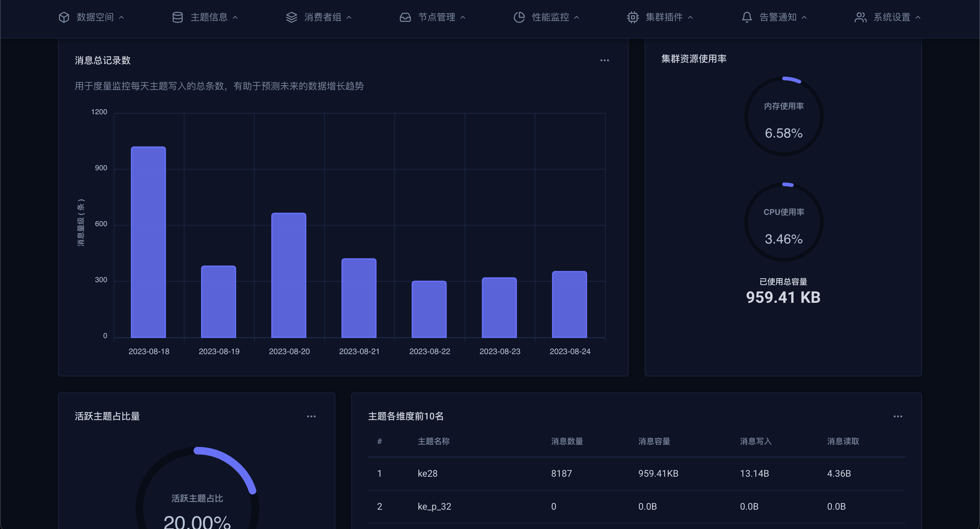Open the 消息总记录数 more options menu

pyautogui.click(x=605, y=60)
